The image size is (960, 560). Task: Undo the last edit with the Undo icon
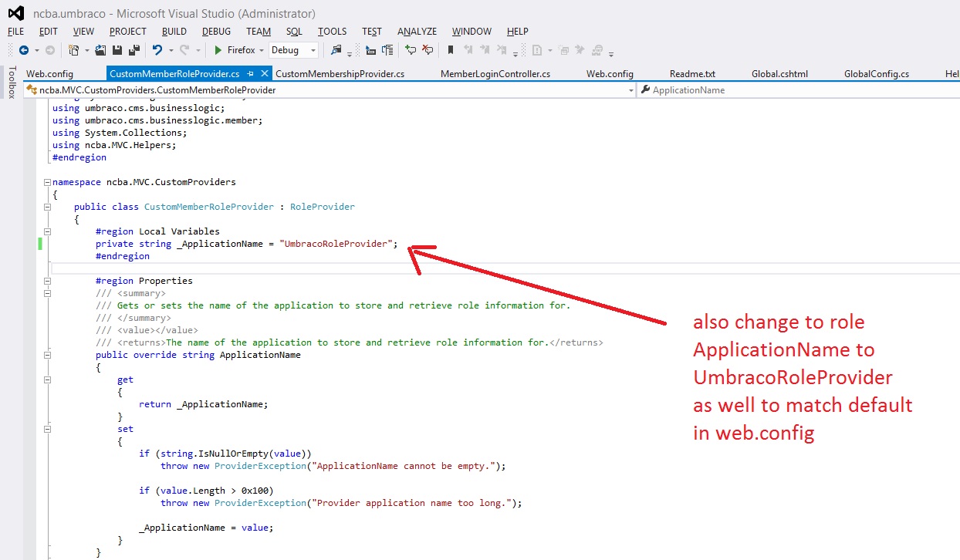[157, 50]
